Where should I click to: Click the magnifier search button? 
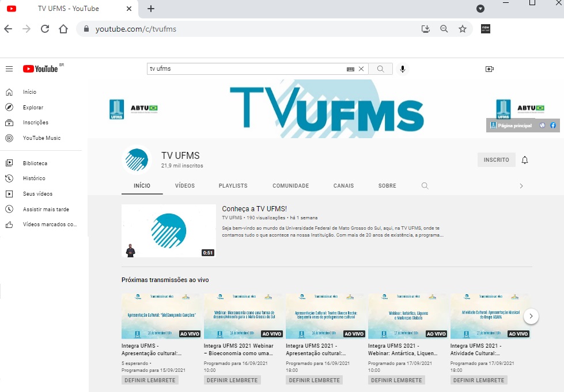click(x=380, y=69)
